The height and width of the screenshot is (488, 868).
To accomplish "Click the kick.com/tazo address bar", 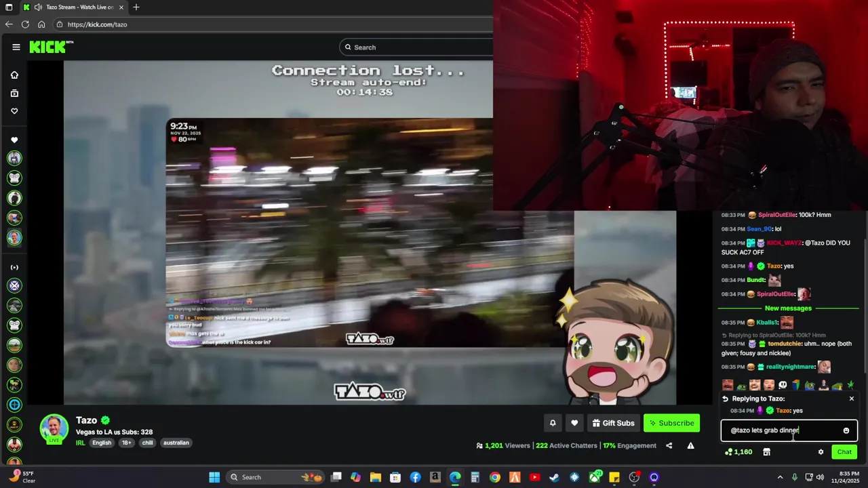I will [x=271, y=24].
